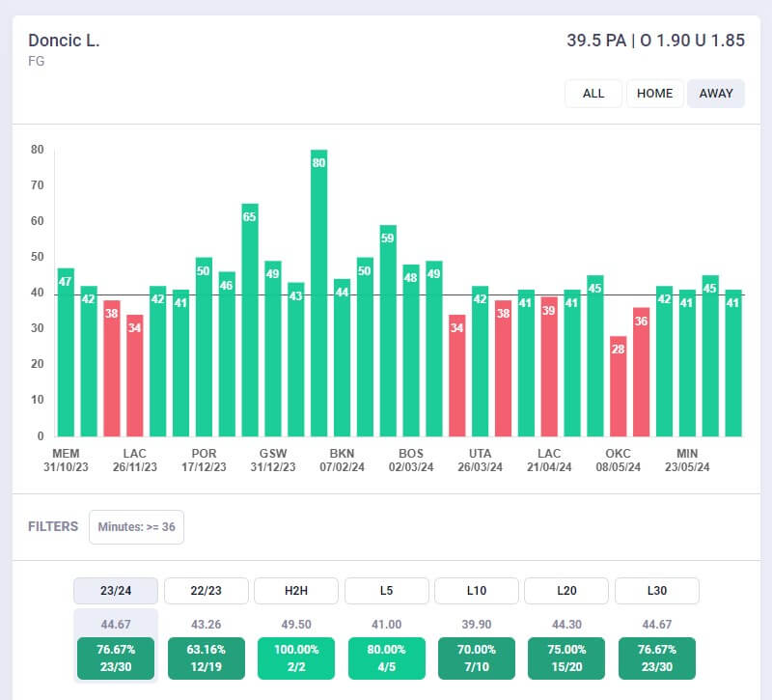
Task: Click the 76.67% 23/30 box under 23/24
Action: (x=116, y=658)
